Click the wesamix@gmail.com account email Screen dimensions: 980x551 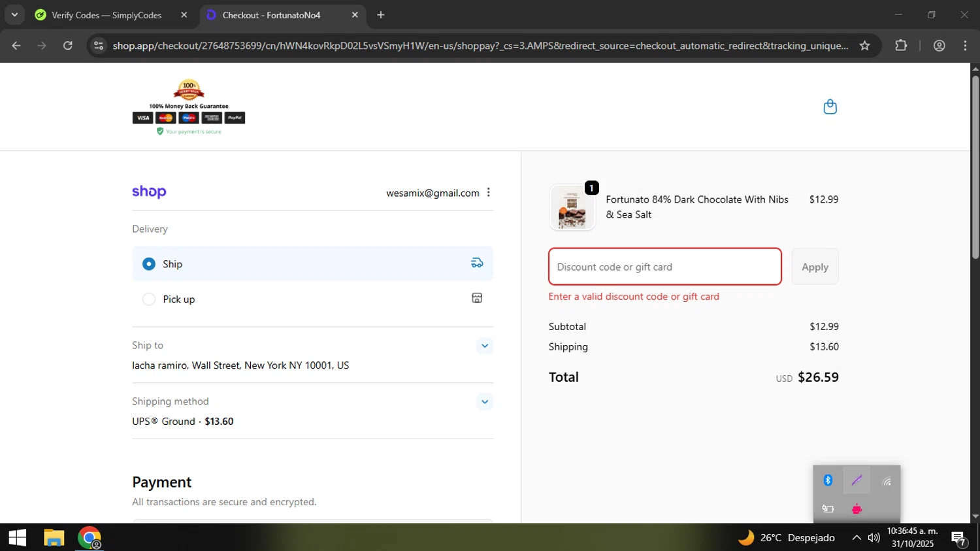433,193
